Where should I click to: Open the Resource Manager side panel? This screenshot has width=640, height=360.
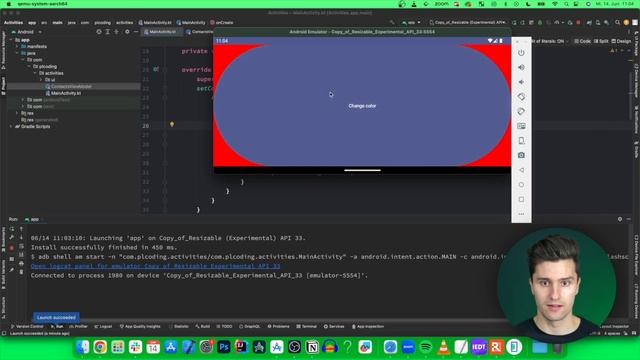(x=3, y=51)
